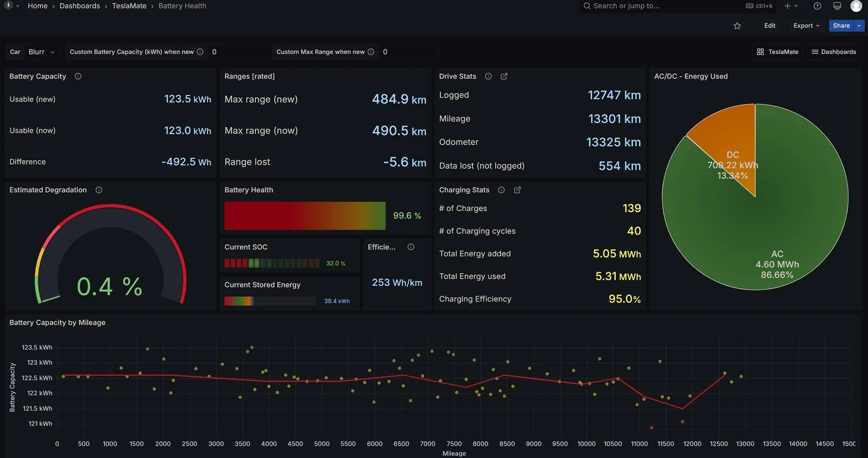The width and height of the screenshot is (868, 458).
Task: Click the Share button
Action: (841, 26)
